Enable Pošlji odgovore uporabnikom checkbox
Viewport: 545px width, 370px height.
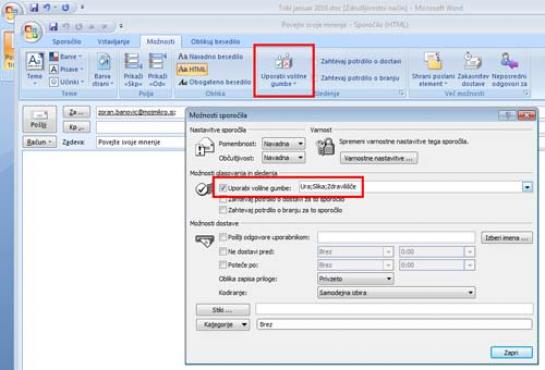pos(223,237)
